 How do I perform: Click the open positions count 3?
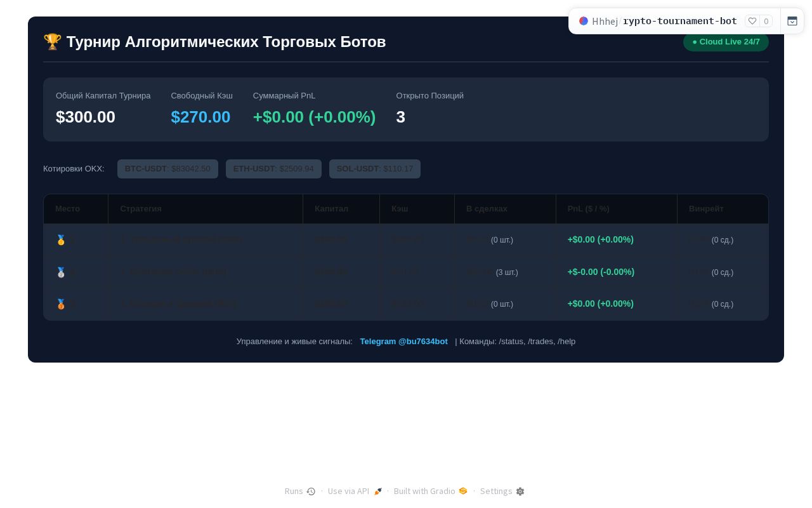401,117
